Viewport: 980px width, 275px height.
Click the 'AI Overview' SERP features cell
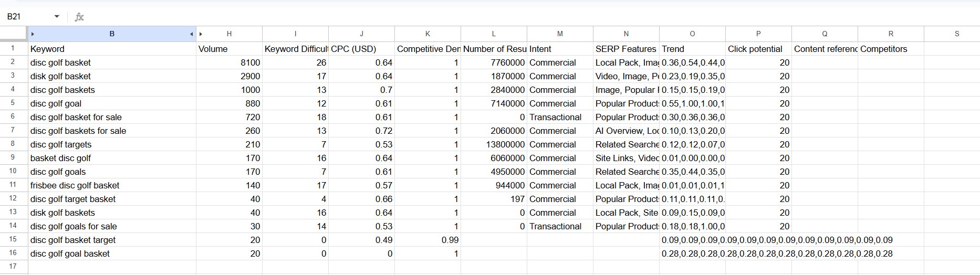tap(626, 131)
